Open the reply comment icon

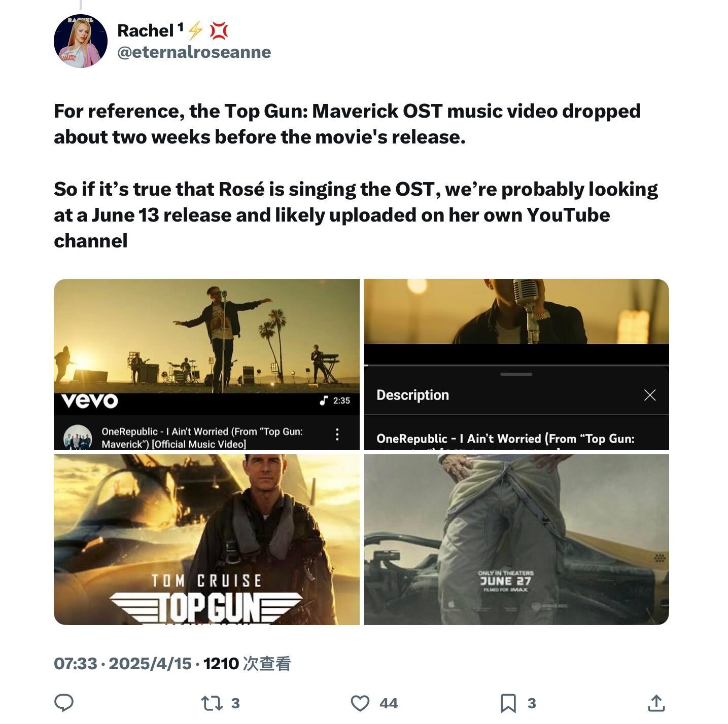[64, 703]
